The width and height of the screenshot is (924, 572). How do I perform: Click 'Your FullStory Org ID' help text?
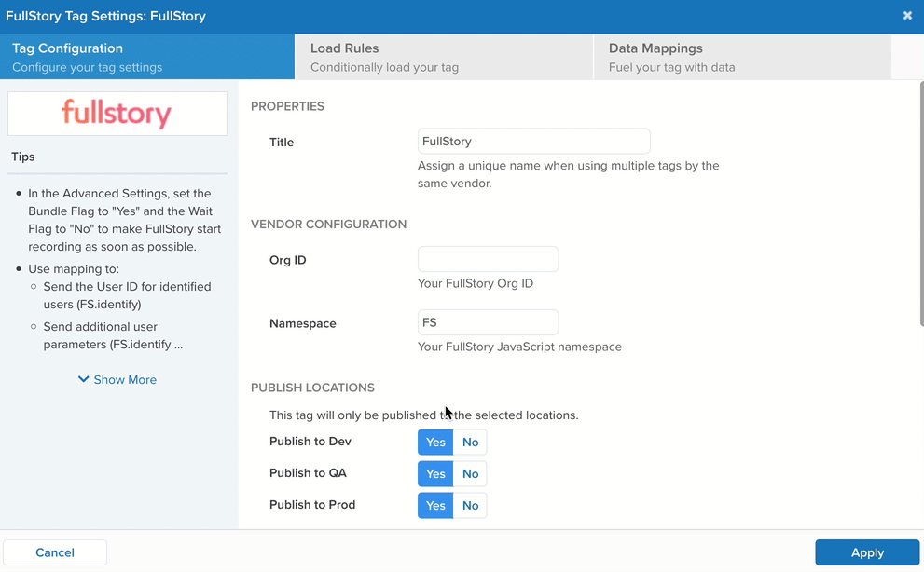[476, 283]
